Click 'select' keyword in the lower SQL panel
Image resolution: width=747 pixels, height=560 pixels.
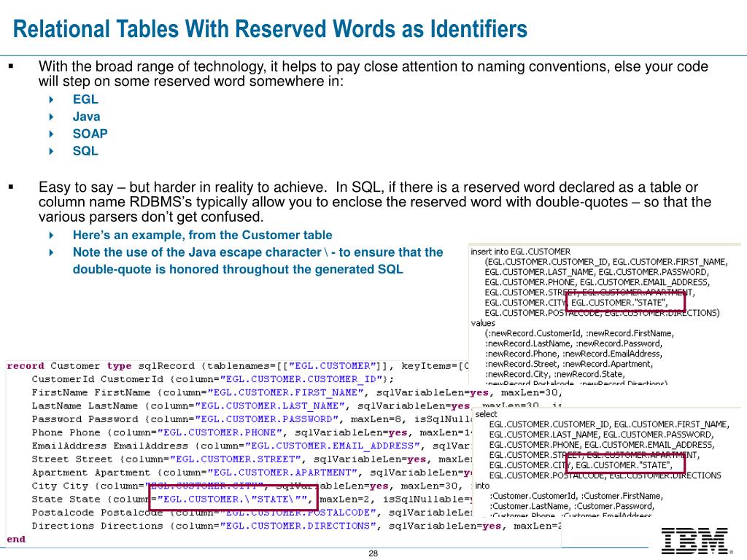(486, 414)
